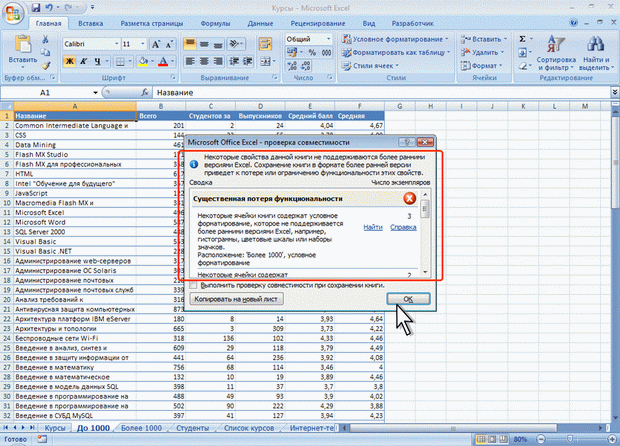Open the font size dropdown showing 11
The width and height of the screenshot is (620, 446).
(142, 44)
